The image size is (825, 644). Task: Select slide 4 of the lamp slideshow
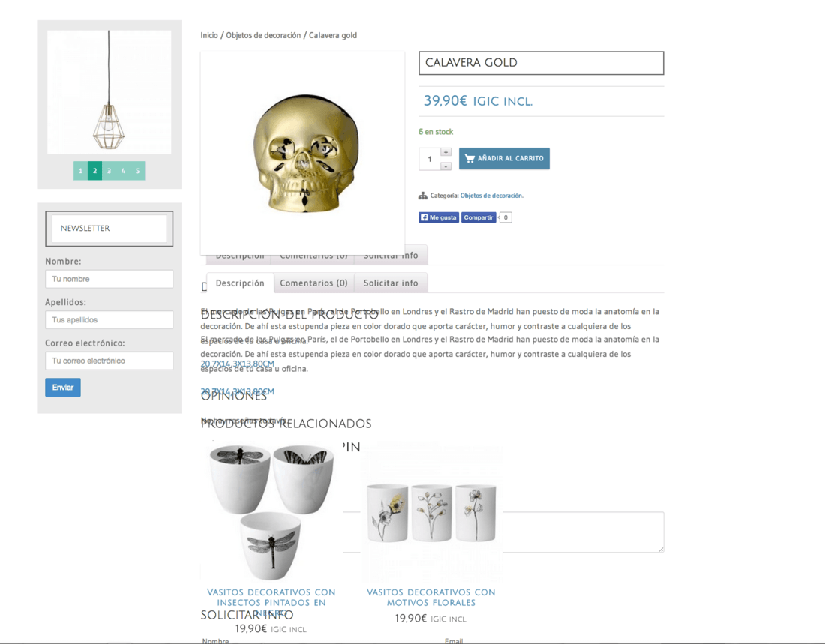123,170
